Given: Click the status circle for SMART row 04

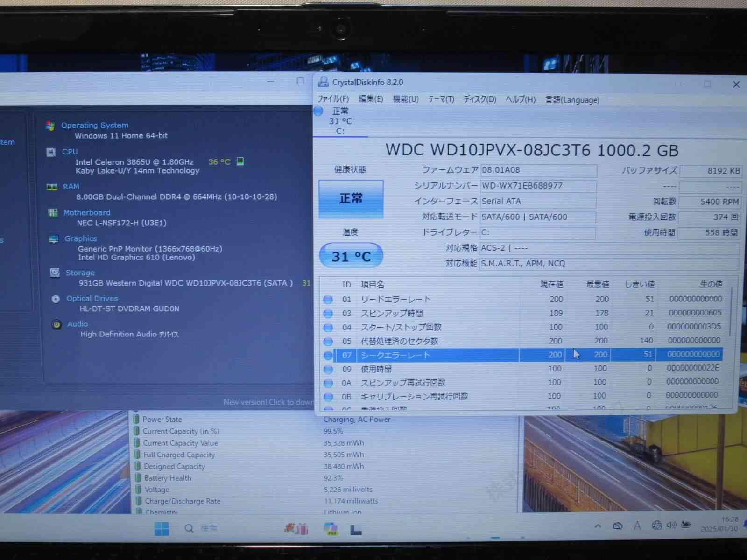Looking at the screenshot, I should pyautogui.click(x=328, y=328).
